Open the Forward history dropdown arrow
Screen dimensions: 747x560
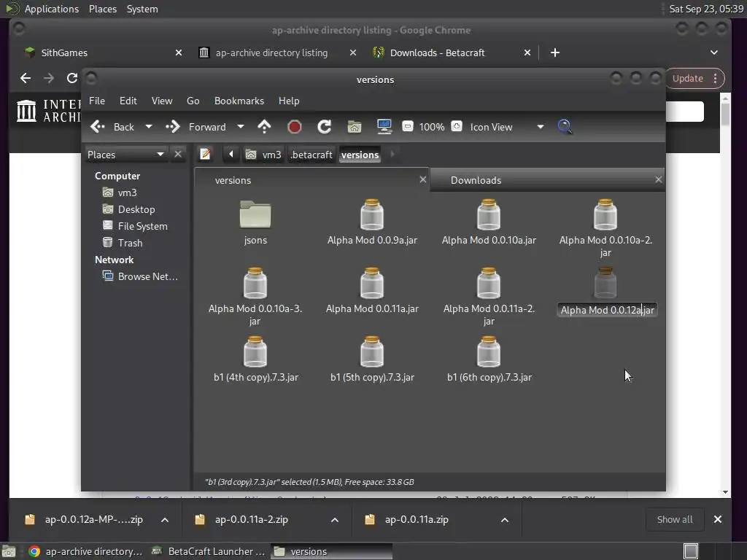[241, 127]
